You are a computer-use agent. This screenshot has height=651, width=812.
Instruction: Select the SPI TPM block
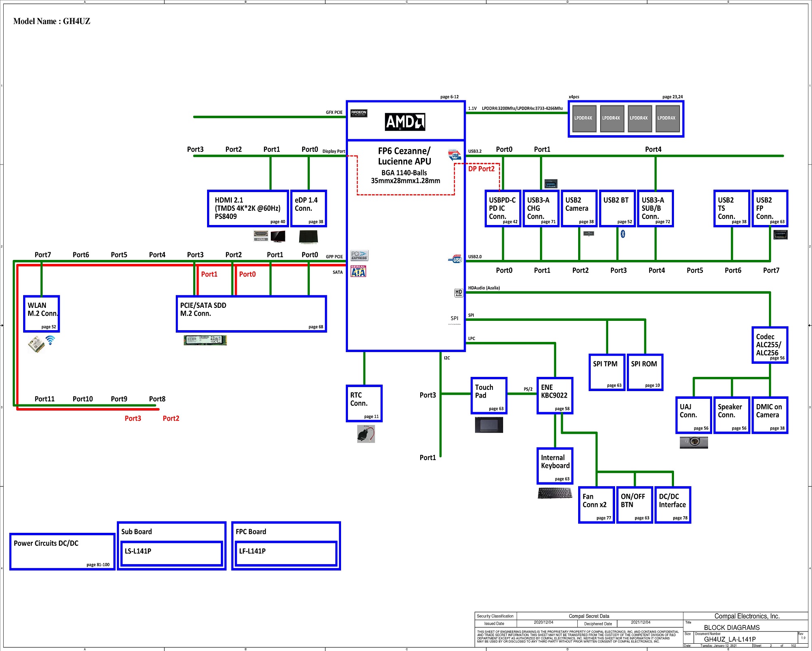pos(607,372)
